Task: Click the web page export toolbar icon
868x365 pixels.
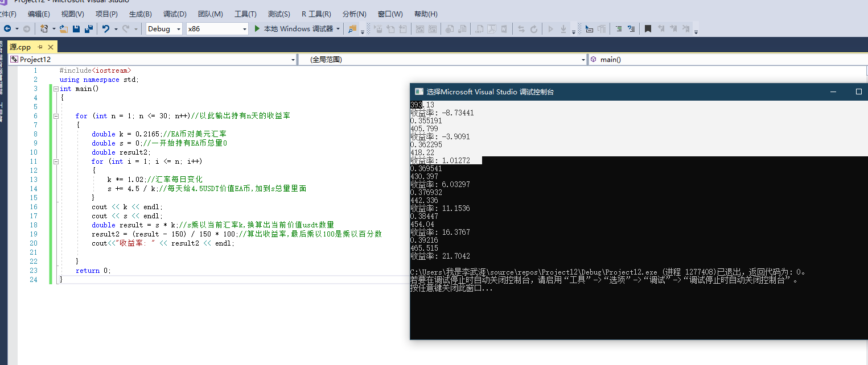Action: 449,28
